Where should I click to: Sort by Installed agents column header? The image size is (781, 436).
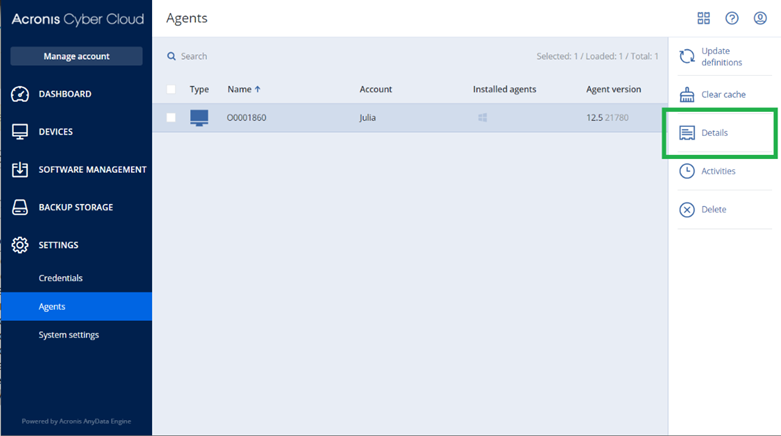coord(505,89)
